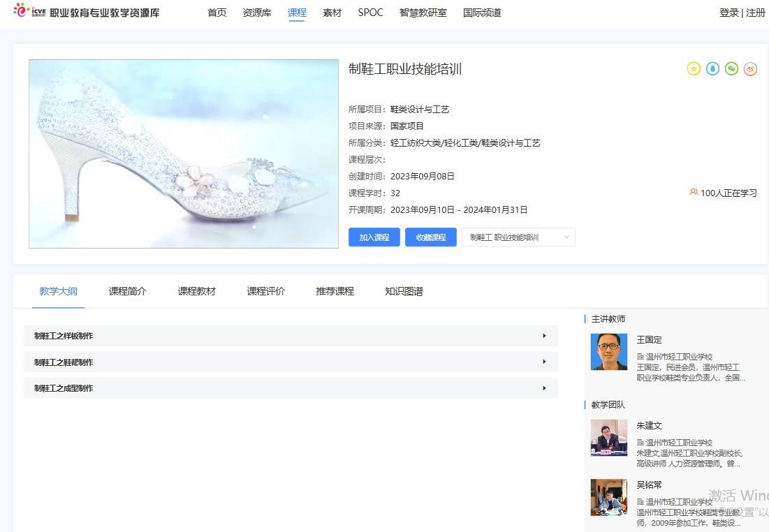This screenshot has width=769, height=532.
Task: Click team member 吴铭常's photo
Action: coord(608,497)
